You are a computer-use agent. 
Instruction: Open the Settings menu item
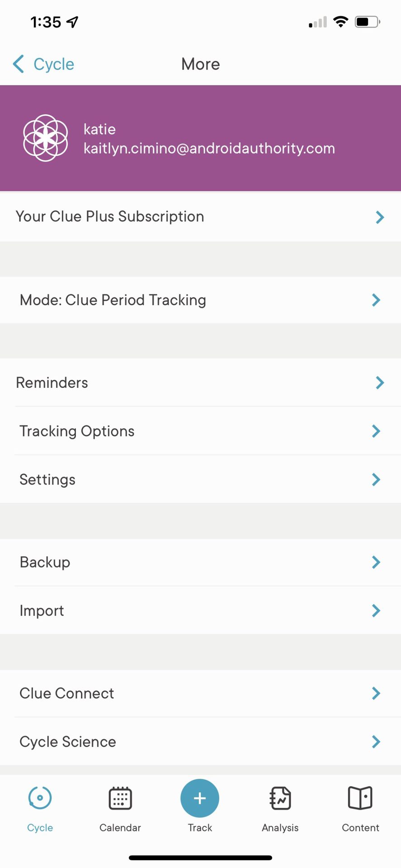point(47,480)
